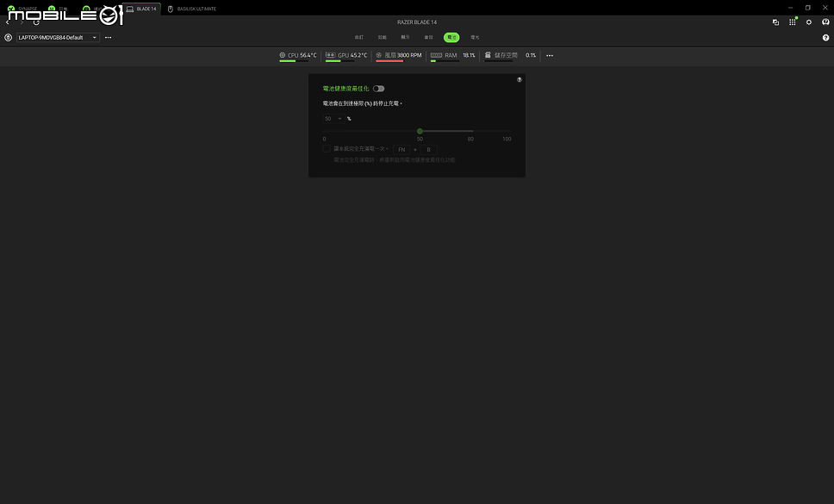Select the 顯示 navigation tab
Screen dimensions: 834x504
pyautogui.click(x=405, y=38)
